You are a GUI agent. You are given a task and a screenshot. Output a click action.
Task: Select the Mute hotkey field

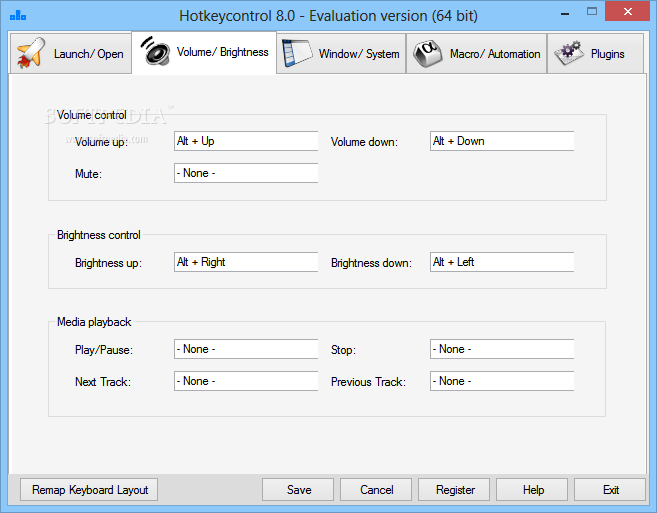(246, 173)
